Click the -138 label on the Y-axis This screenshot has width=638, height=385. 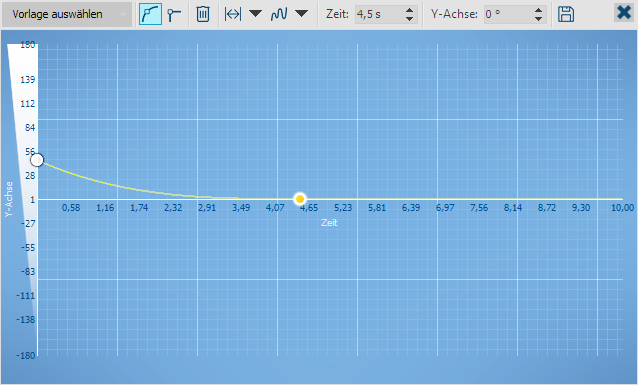(x=26, y=319)
